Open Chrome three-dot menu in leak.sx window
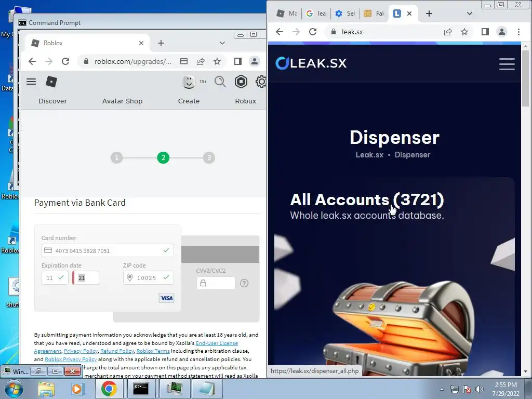This screenshot has width=532, height=399. (518, 32)
